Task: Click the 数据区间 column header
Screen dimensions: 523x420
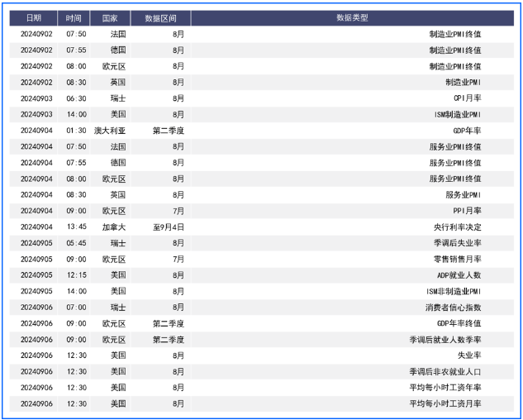Action: point(161,18)
